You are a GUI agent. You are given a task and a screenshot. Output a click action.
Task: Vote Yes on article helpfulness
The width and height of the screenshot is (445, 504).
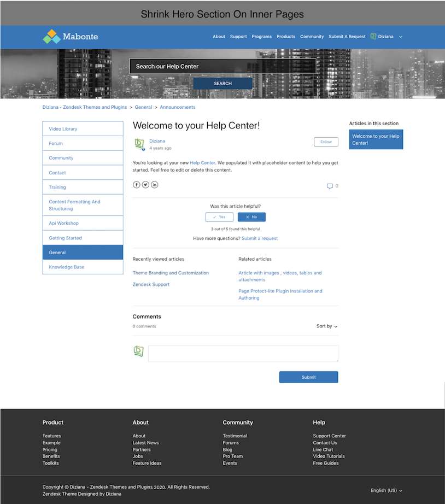pos(219,217)
